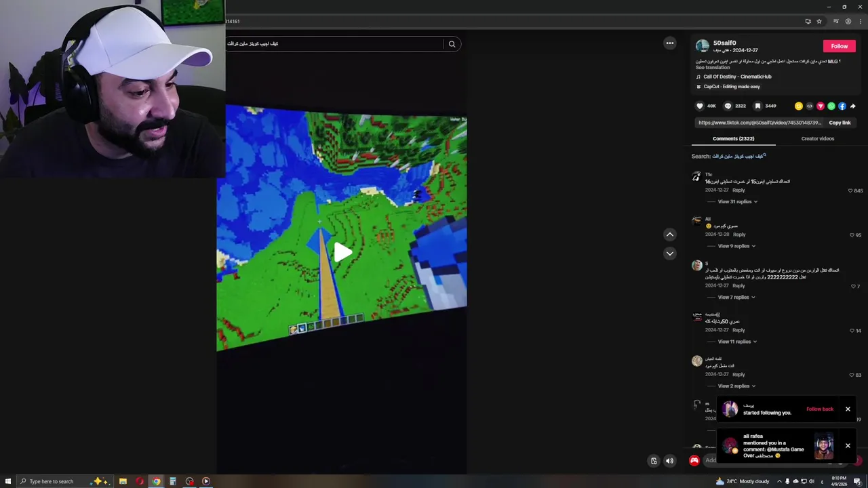Toggle video mute speaker icon
868x488 pixels.
coord(670,461)
